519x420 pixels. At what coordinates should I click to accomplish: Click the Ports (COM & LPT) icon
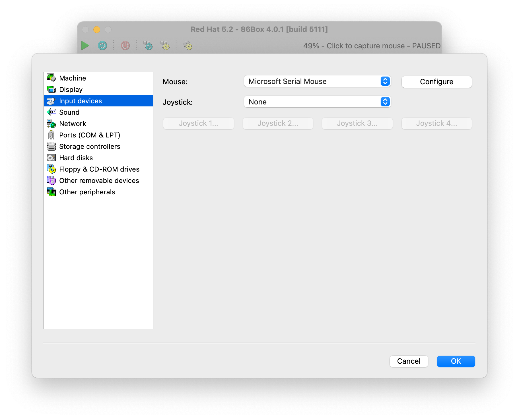[51, 135]
